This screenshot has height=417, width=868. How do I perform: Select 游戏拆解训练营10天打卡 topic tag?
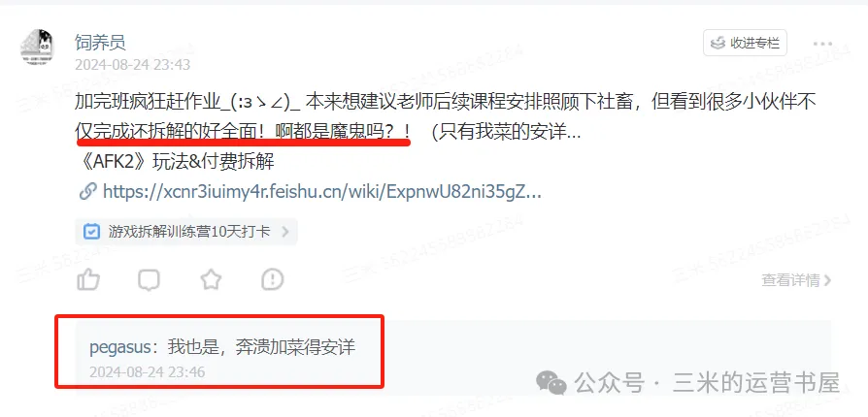click(186, 232)
